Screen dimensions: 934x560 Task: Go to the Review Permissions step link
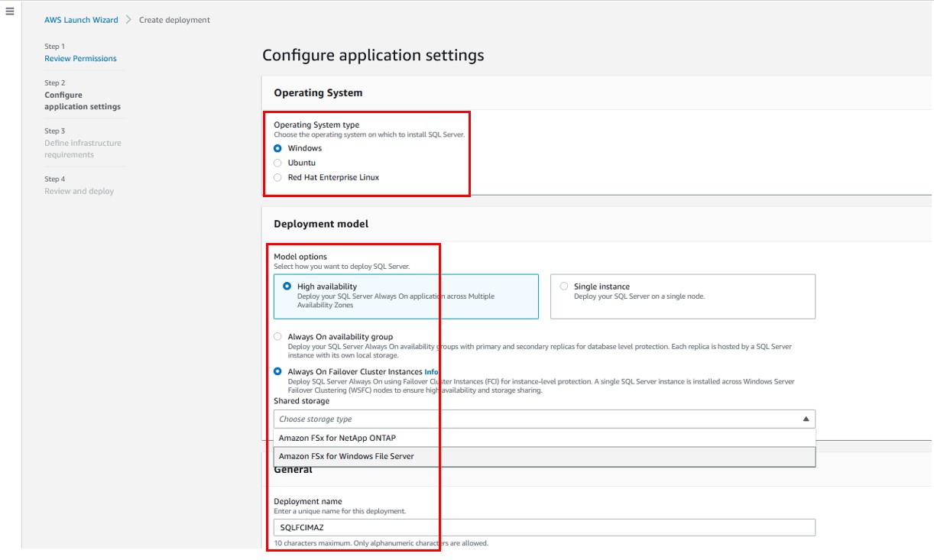[80, 58]
